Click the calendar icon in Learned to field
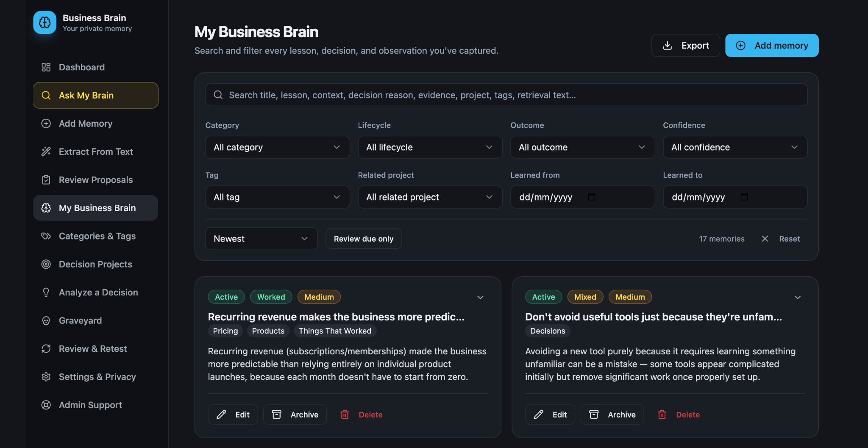This screenshot has height=448, width=868. pyautogui.click(x=744, y=197)
